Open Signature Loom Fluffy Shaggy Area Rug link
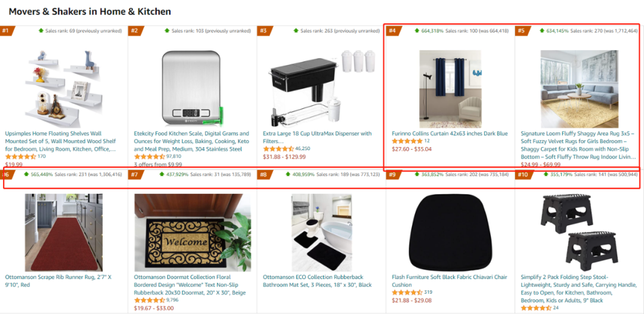This screenshot has height=314, width=644. click(579, 145)
